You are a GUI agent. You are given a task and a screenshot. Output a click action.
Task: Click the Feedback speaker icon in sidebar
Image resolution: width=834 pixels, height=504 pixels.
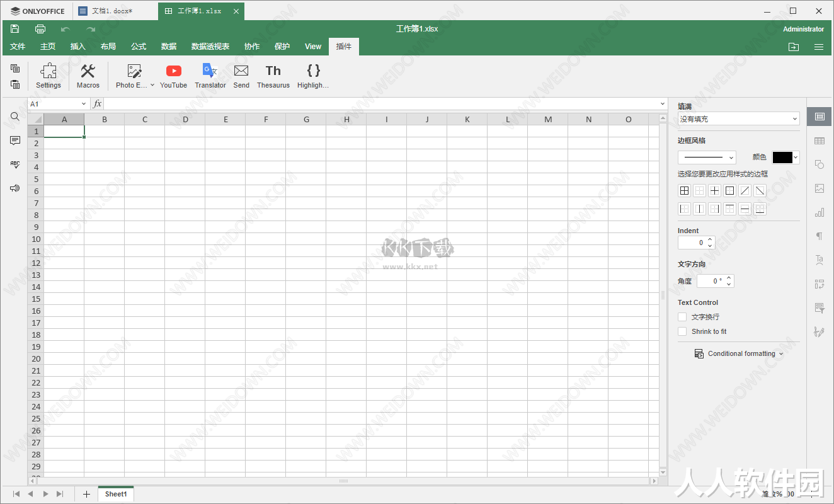15,188
